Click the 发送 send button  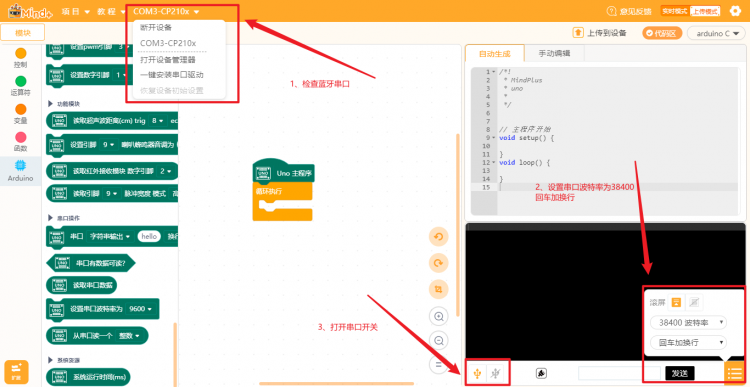(679, 373)
